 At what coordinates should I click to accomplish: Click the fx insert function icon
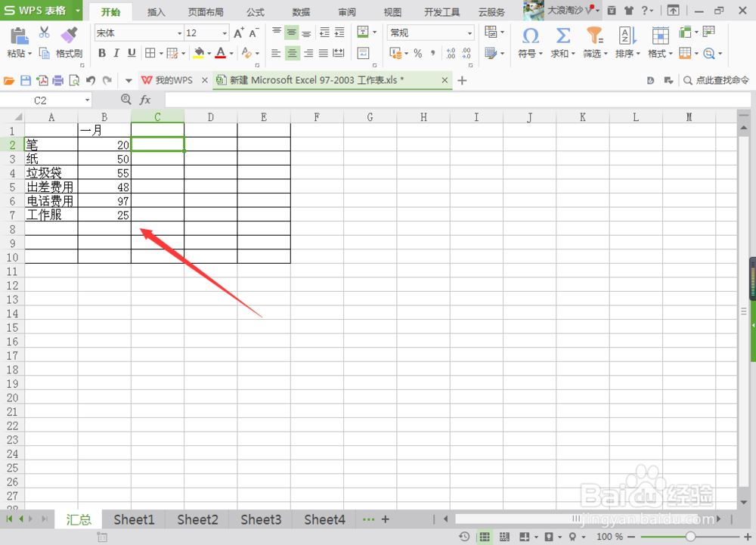point(145,100)
